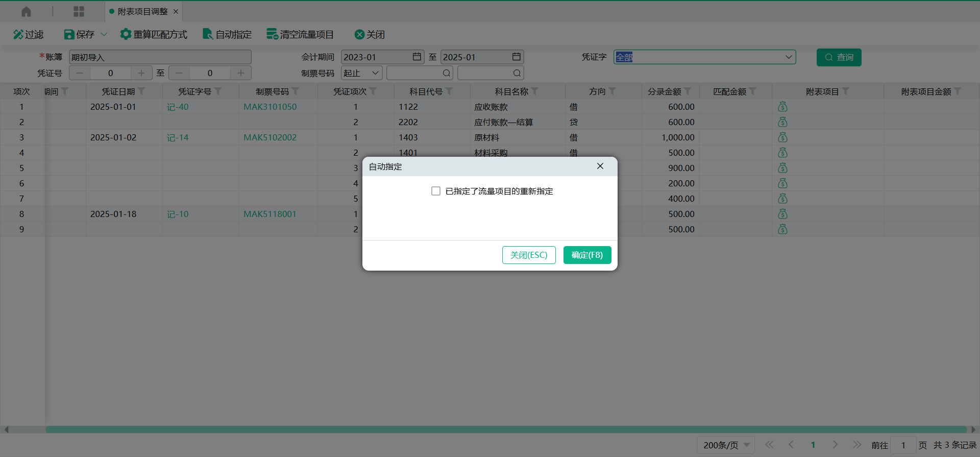Click money bag icon in row 2

[x=782, y=122]
